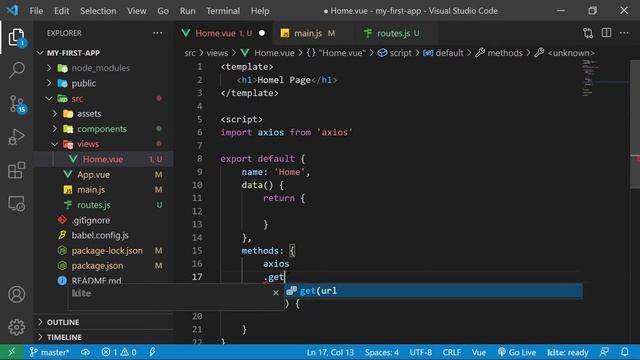Click the views breadcrumb item
The width and height of the screenshot is (640, 360).
point(217,53)
